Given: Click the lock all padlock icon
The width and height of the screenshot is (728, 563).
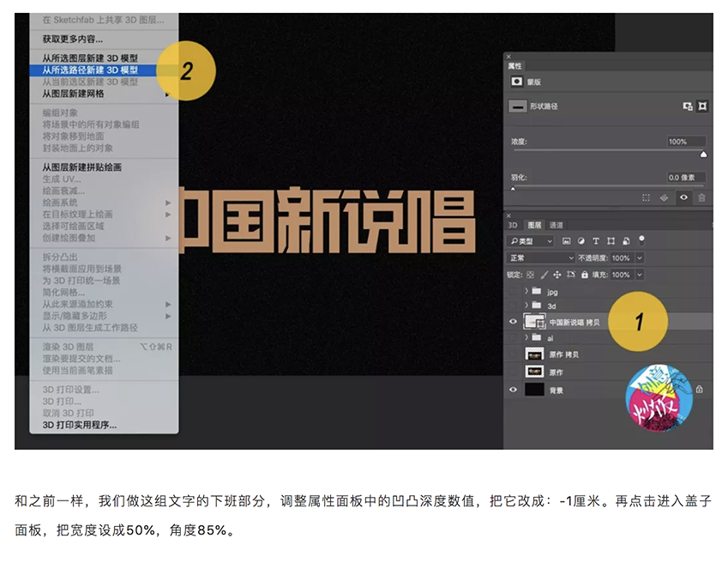Looking at the screenshot, I should (x=585, y=275).
